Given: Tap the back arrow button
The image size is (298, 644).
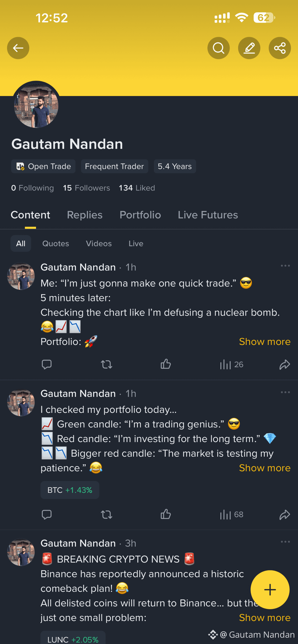Looking at the screenshot, I should click(18, 48).
